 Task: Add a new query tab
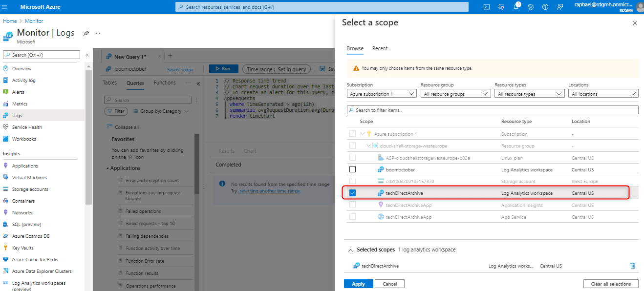170,56
